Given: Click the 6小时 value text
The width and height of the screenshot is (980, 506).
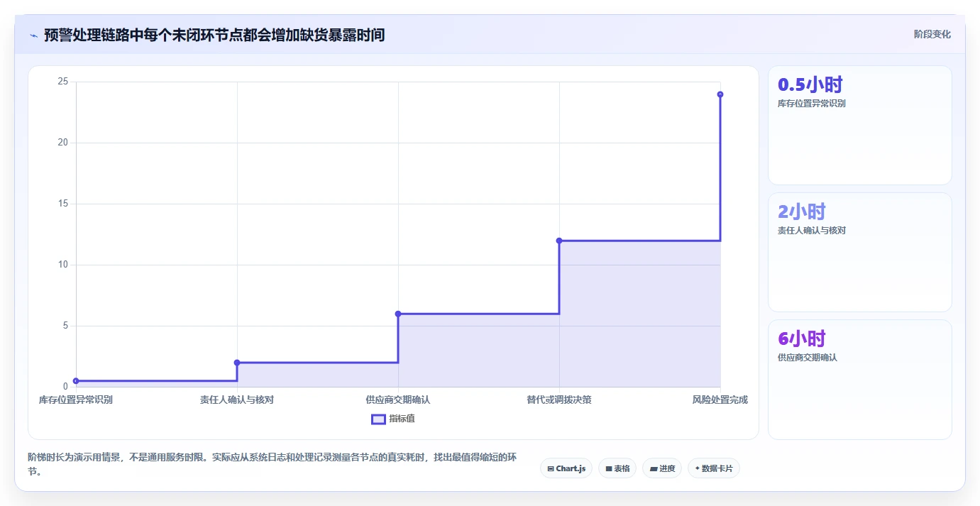Looking at the screenshot, I should 802,339.
